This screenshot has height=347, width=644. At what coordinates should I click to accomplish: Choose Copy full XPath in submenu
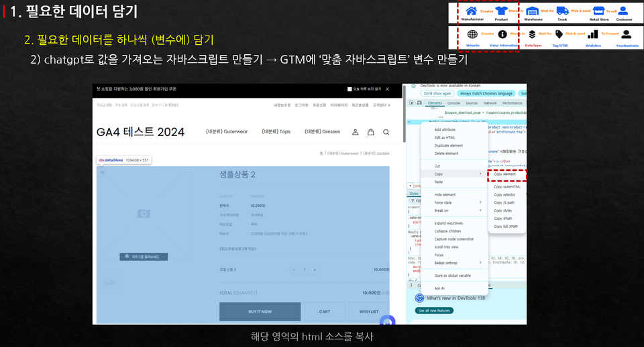tap(506, 226)
